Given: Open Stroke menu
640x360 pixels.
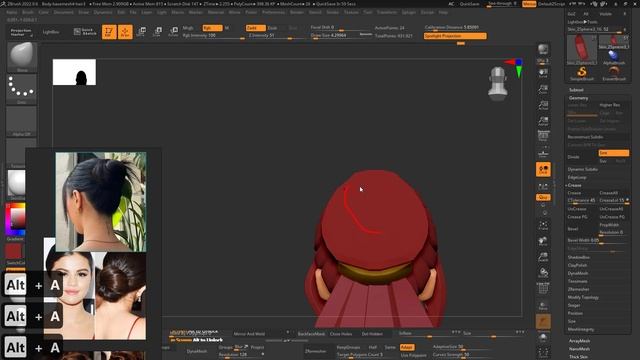Looking at the screenshot, I should pos(332,12).
